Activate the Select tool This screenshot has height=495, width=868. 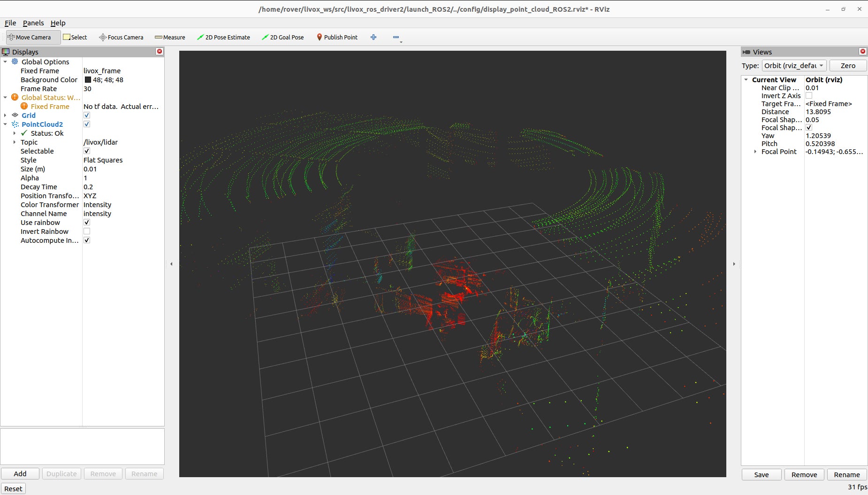pyautogui.click(x=75, y=37)
